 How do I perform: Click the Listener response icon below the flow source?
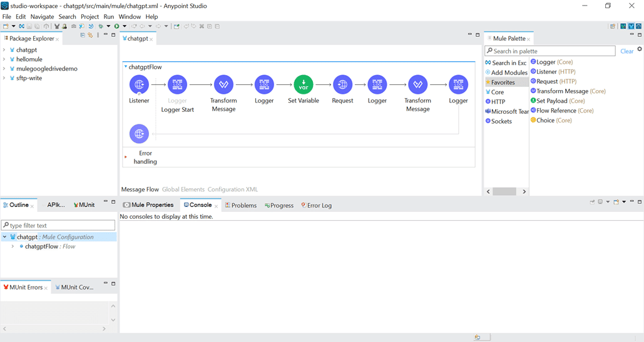pos(139,134)
